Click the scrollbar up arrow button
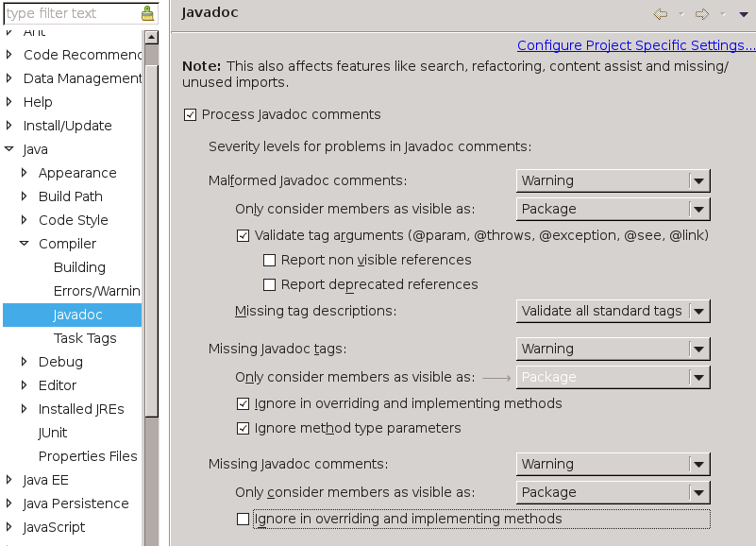This screenshot has width=756, height=546. click(x=151, y=37)
